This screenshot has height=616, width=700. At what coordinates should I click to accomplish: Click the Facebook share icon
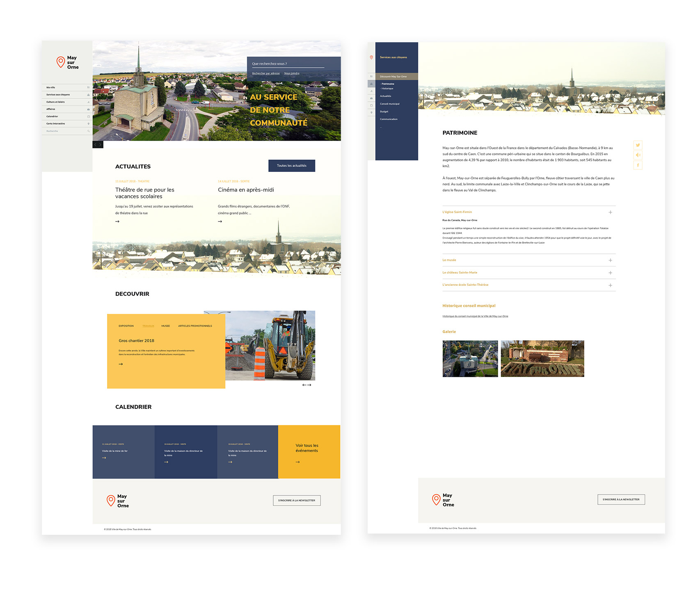pyautogui.click(x=638, y=165)
